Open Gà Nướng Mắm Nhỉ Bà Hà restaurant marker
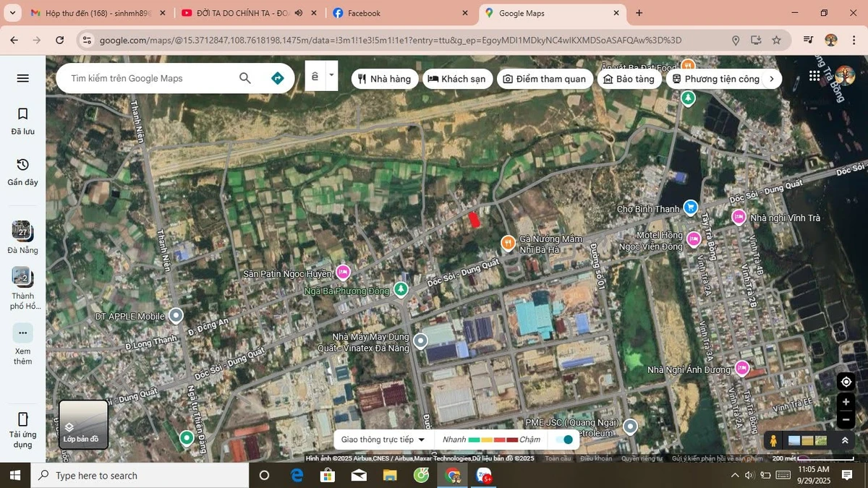Image resolution: width=868 pixels, height=488 pixels. (509, 243)
